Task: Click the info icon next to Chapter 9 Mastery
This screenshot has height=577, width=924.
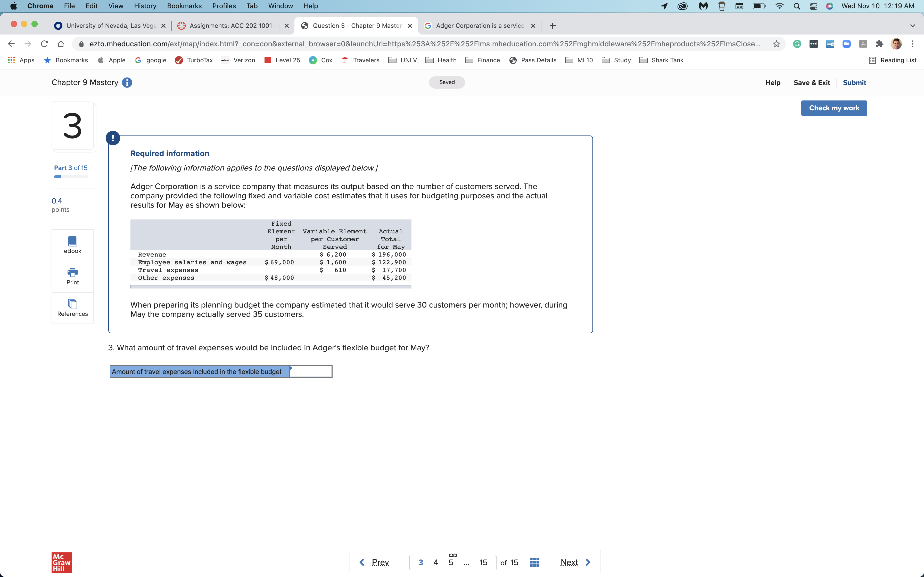Action: tap(127, 82)
